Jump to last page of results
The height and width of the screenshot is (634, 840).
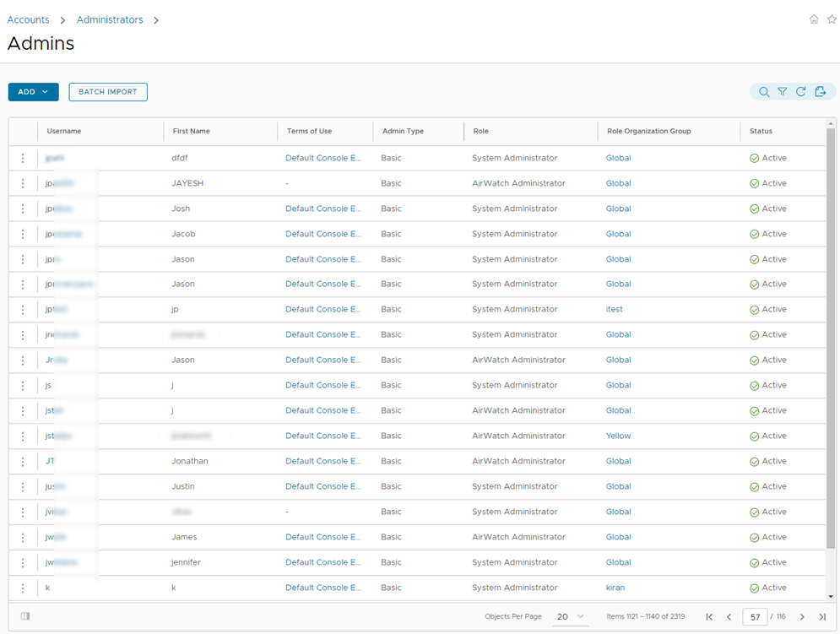(x=821, y=617)
